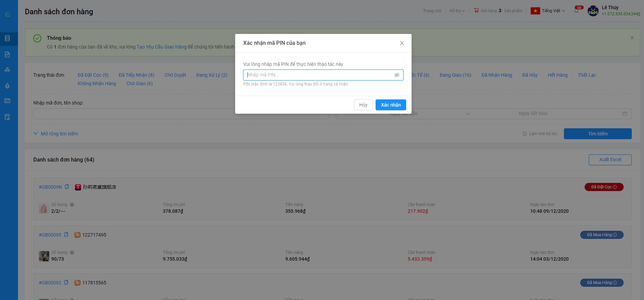Toggle PIN visibility eye icon

click(x=397, y=75)
